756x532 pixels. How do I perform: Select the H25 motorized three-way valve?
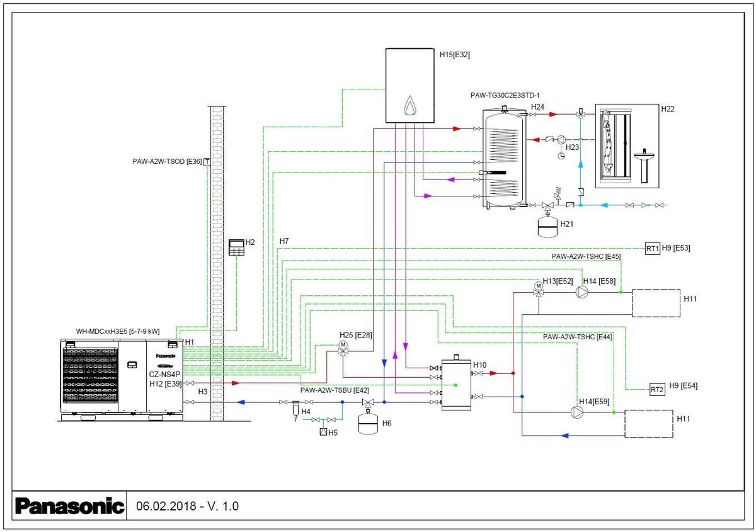point(343,351)
